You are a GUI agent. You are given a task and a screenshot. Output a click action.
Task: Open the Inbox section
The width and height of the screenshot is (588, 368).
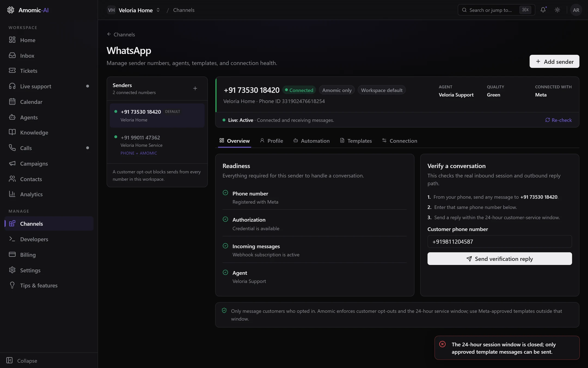(49, 56)
